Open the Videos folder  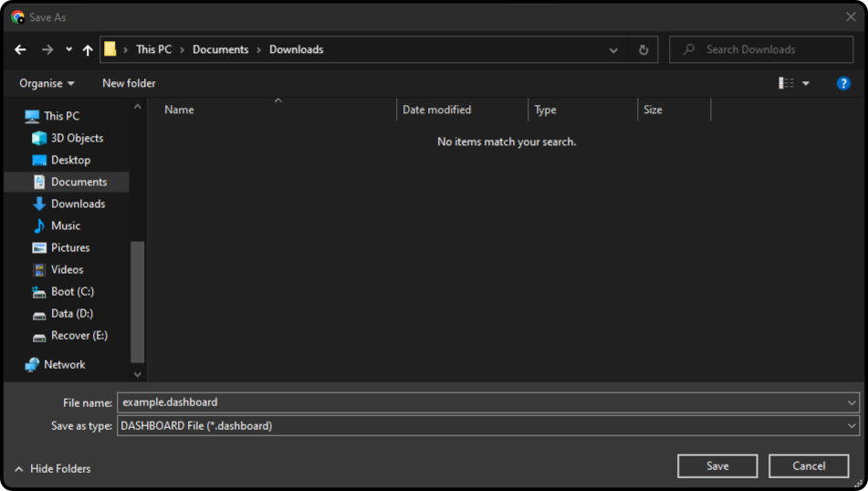pos(67,269)
